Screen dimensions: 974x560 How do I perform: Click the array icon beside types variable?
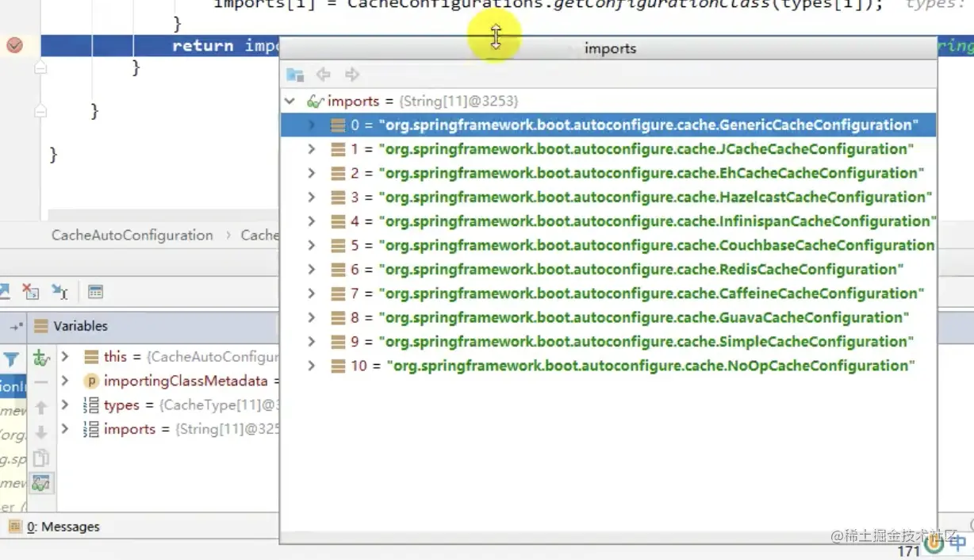(x=90, y=405)
